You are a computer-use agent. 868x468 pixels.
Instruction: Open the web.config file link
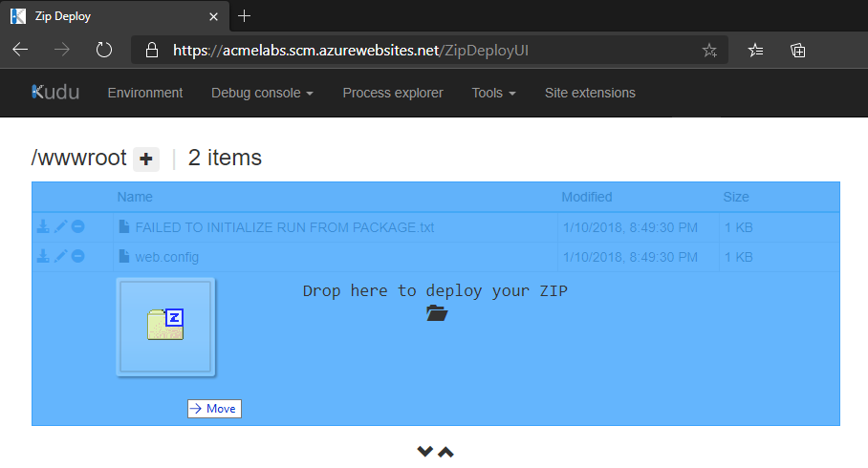[166, 257]
